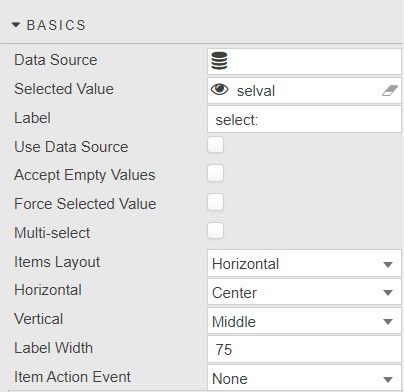Image resolution: width=404 pixels, height=392 pixels.
Task: Open the Items Layout dropdown
Action: (304, 263)
